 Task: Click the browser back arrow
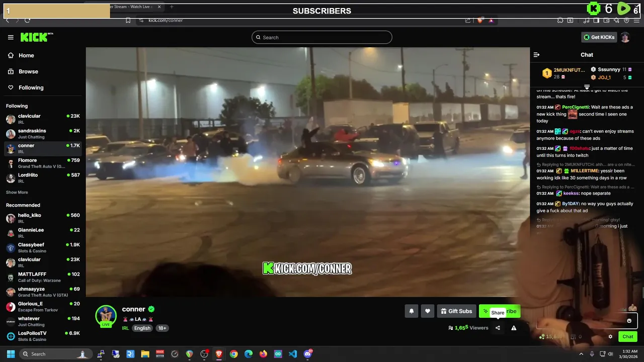click(7, 20)
